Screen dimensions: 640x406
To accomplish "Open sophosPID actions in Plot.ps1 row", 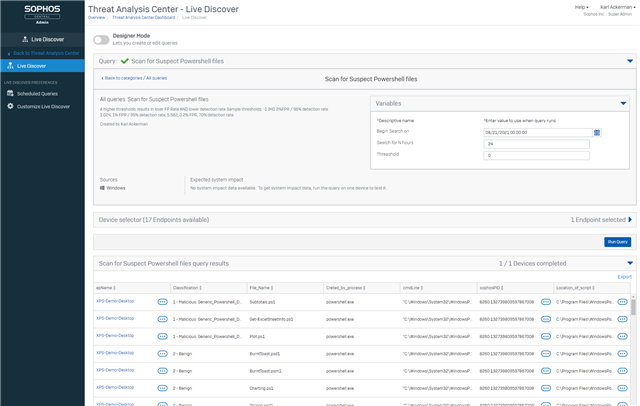I will (546, 336).
